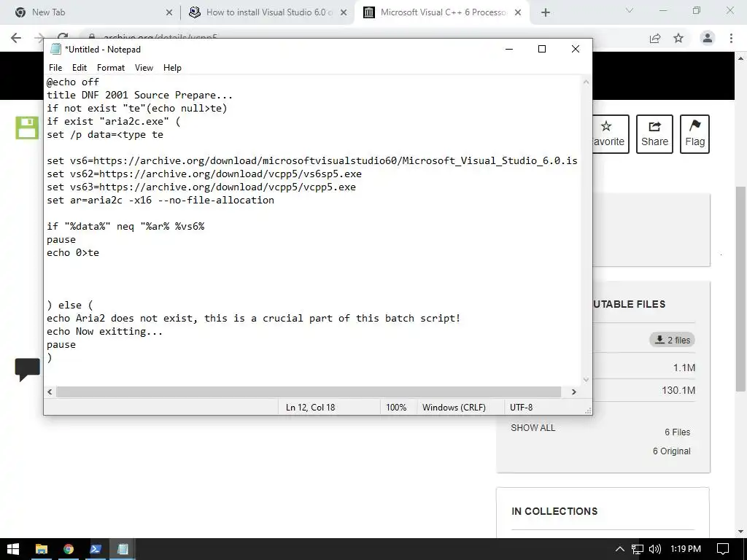This screenshot has width=747, height=560.
Task: Click the volume speaker icon in tray
Action: 655,549
